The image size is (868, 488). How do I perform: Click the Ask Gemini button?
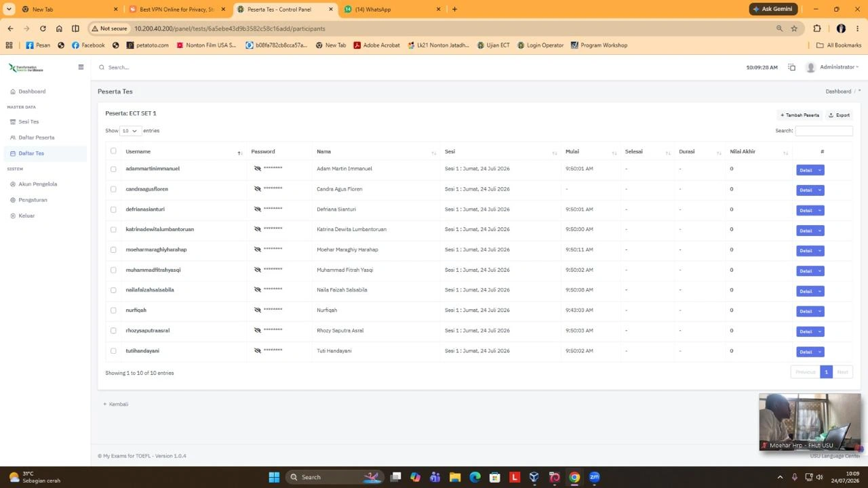pos(773,9)
